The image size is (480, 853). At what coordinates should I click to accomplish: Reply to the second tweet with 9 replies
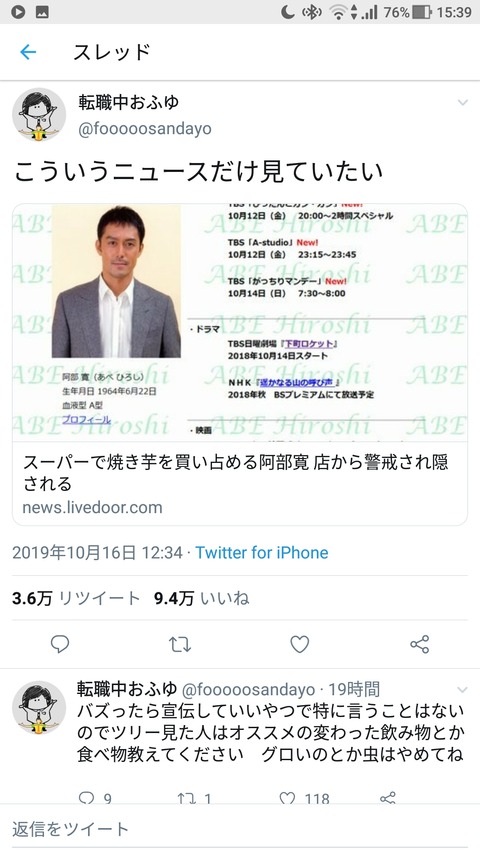[95, 798]
